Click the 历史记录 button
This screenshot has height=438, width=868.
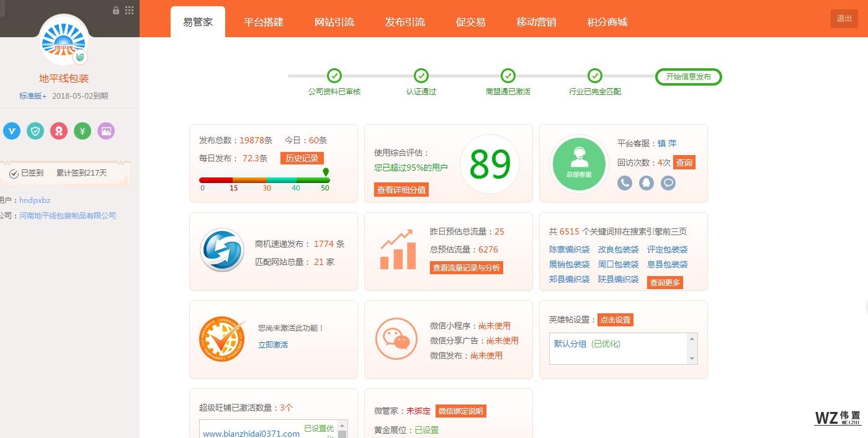[x=302, y=158]
